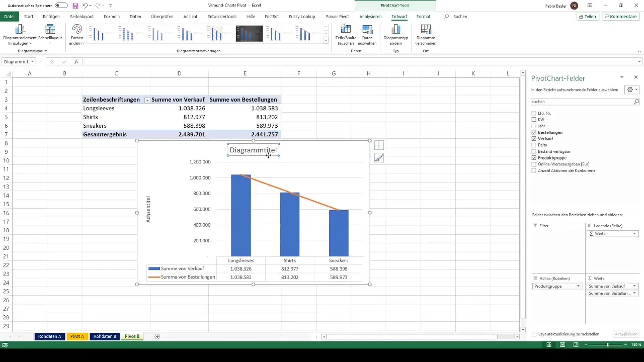Image resolution: width=644 pixels, height=362 pixels.
Task: Open Diagrammelement hinzufügen menu
Action: [20, 35]
